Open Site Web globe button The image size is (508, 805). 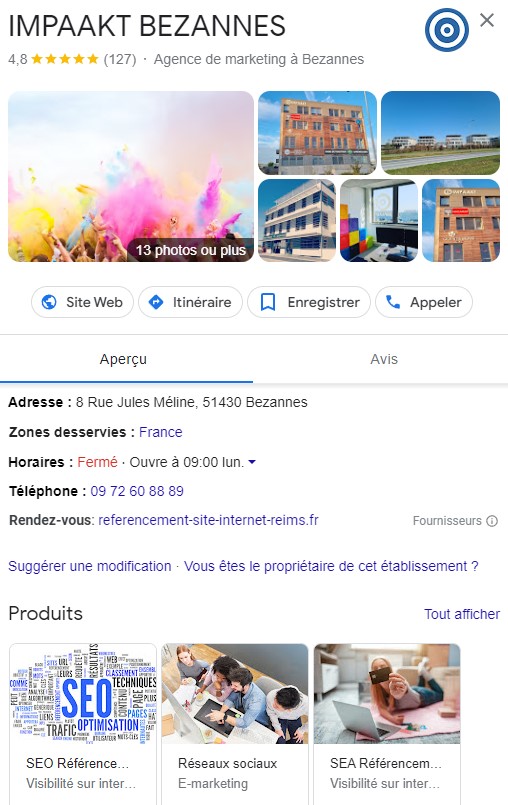point(82,302)
